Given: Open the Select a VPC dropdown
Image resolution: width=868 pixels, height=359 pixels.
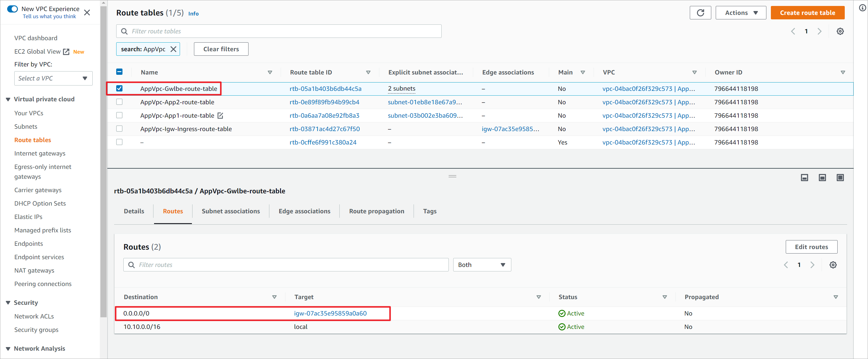Looking at the screenshot, I should point(53,78).
